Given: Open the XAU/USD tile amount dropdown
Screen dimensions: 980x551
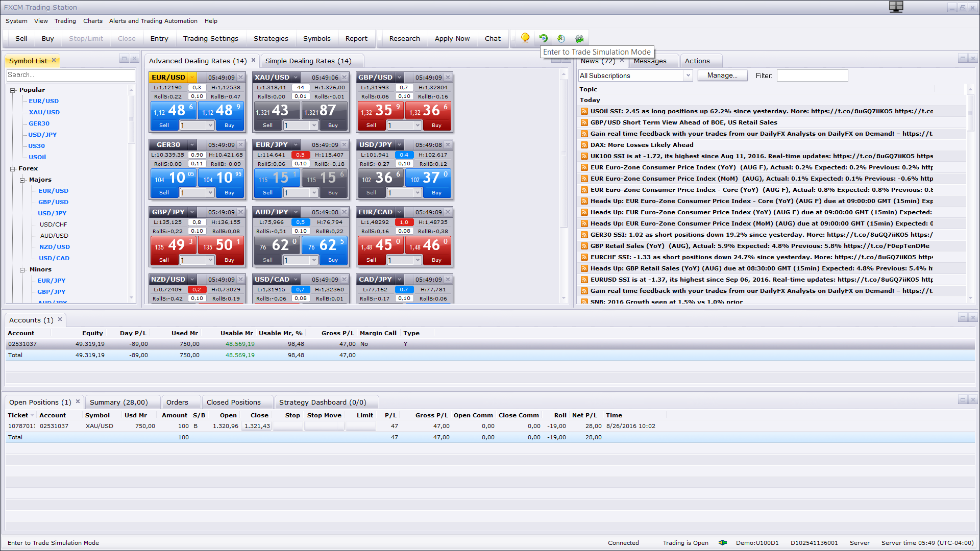Looking at the screenshot, I should [x=314, y=125].
